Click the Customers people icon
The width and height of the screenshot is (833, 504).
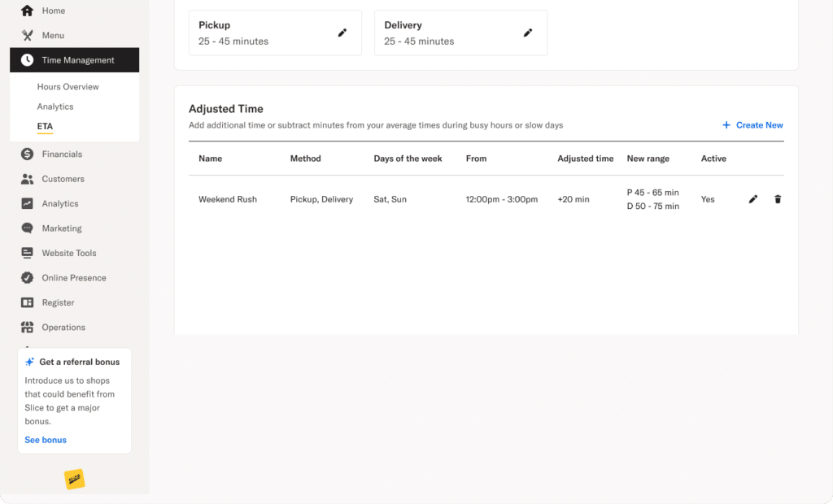coord(27,179)
